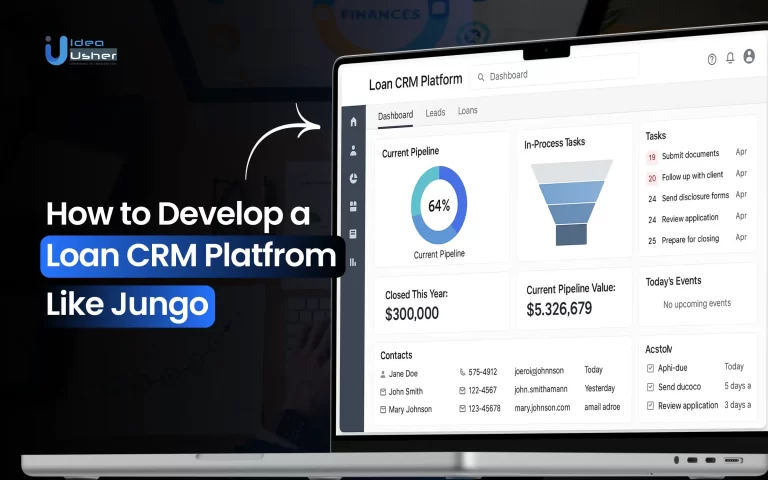Screen dimensions: 768x480
Task: Click the Current Pipeline donut chart
Action: [x=439, y=206]
